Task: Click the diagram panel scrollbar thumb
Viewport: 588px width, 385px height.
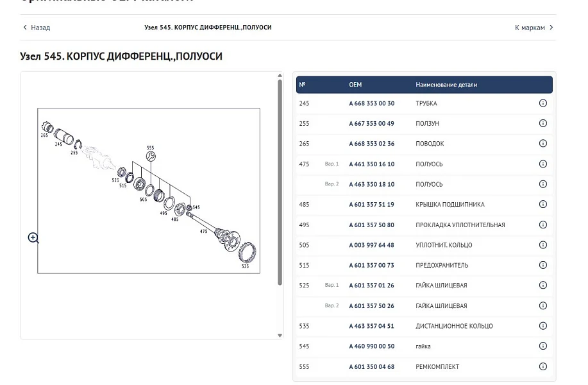Action: click(x=280, y=182)
